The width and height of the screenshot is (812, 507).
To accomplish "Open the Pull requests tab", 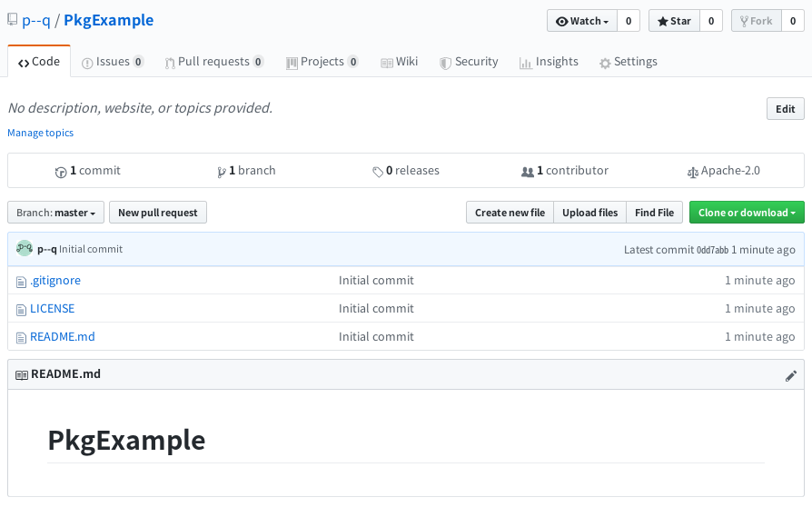I will [x=214, y=62].
